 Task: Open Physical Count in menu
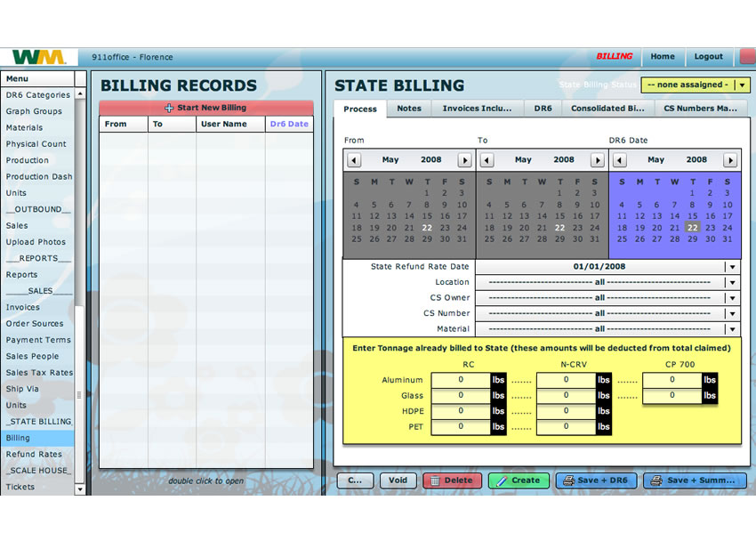click(37, 144)
